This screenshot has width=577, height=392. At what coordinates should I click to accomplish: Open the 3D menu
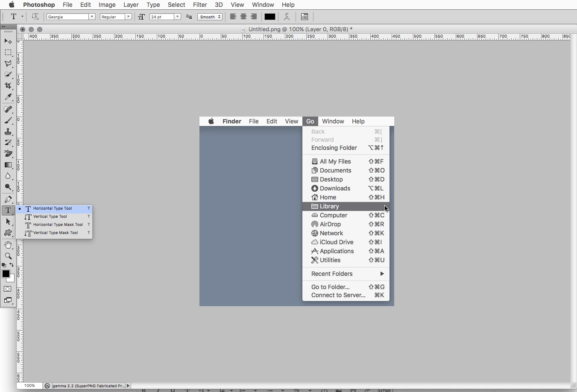219,5
